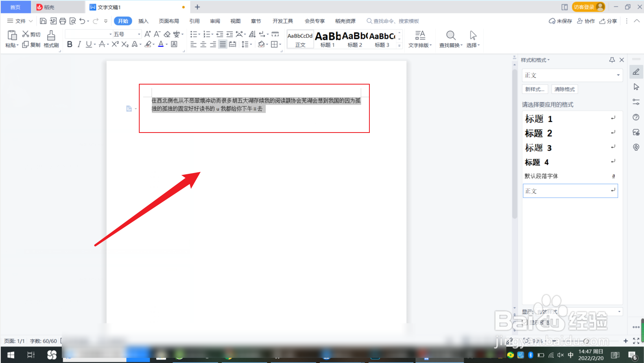Increase font size with the A+ icon
The height and width of the screenshot is (363, 644).
pyautogui.click(x=148, y=34)
